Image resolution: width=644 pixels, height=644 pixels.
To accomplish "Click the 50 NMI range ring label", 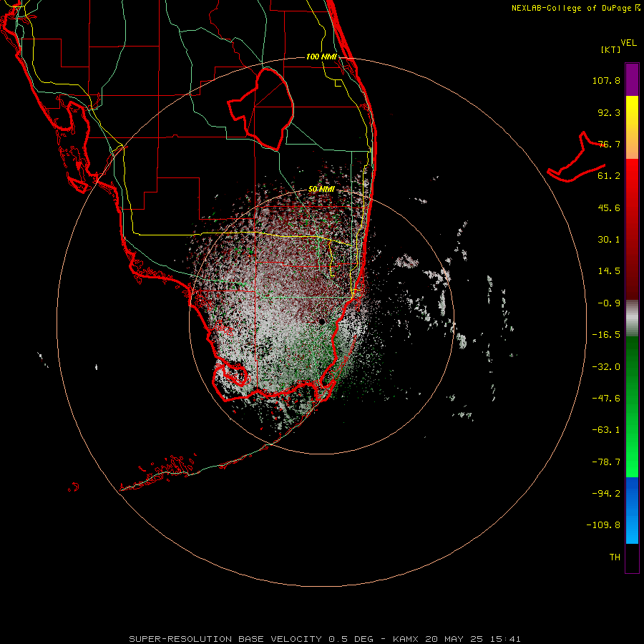I will (321, 189).
